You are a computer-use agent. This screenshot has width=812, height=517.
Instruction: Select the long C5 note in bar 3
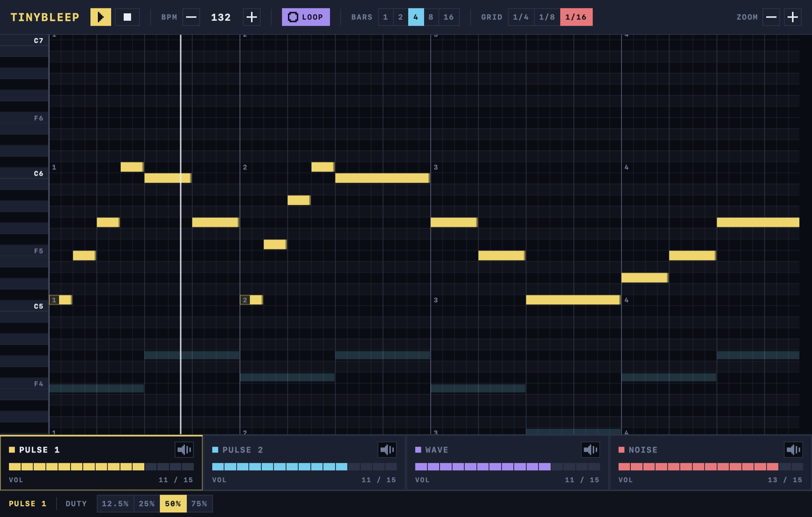[x=573, y=300]
